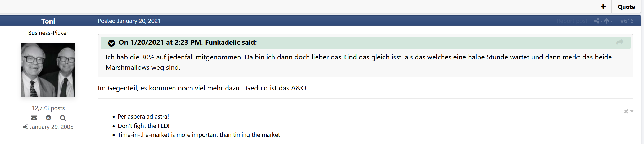Click the 12,773 posts count
The width and height of the screenshot is (644, 144).
pos(48,108)
